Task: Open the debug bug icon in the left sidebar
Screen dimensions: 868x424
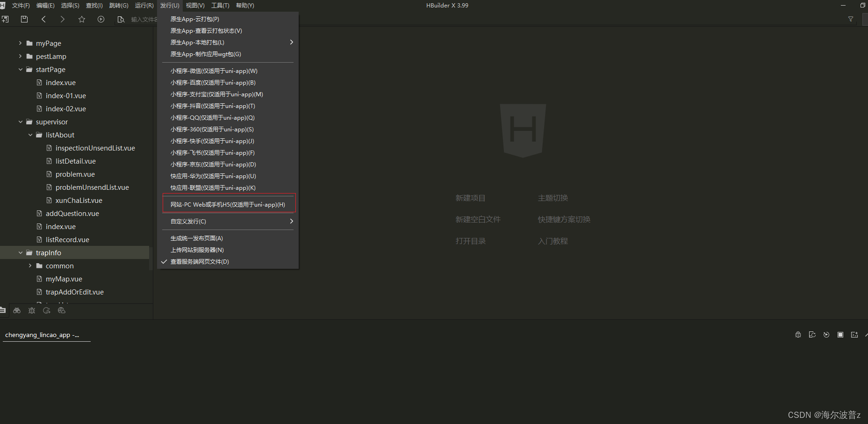Action: [32, 310]
